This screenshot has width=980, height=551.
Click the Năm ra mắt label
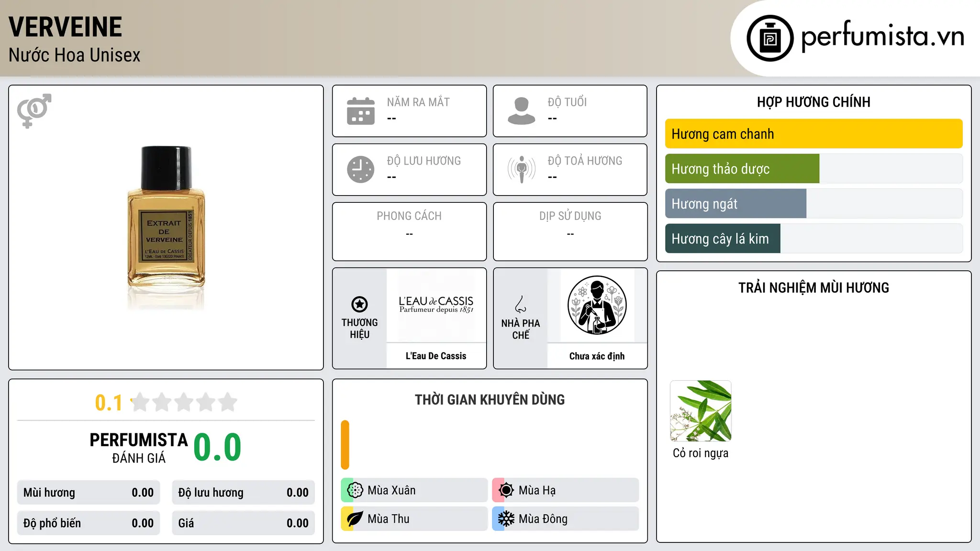(418, 102)
